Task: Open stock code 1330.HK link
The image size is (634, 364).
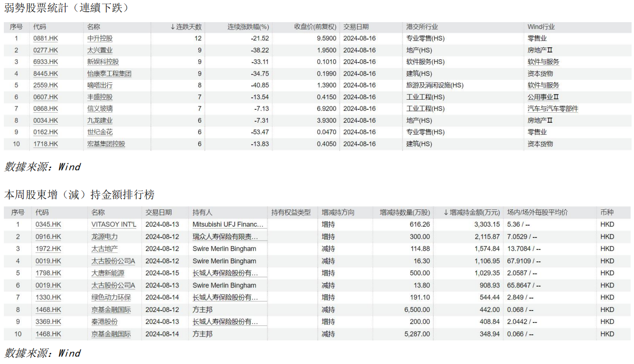Action: click(x=48, y=298)
